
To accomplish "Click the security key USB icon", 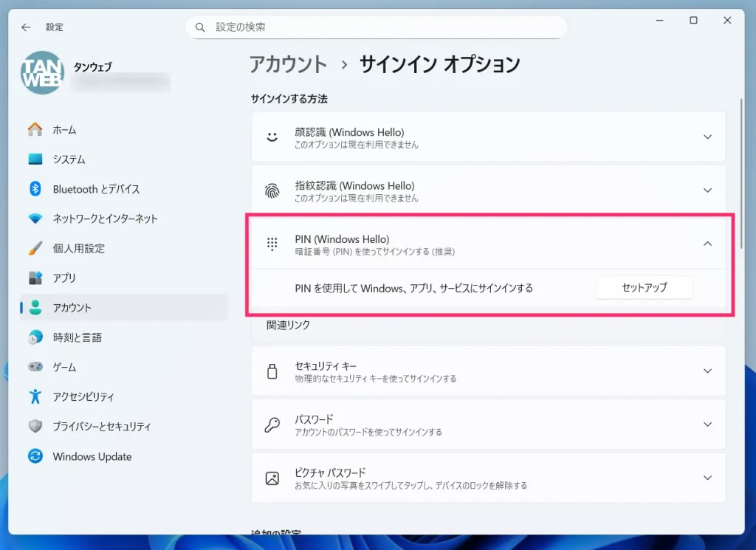I will coord(272,371).
